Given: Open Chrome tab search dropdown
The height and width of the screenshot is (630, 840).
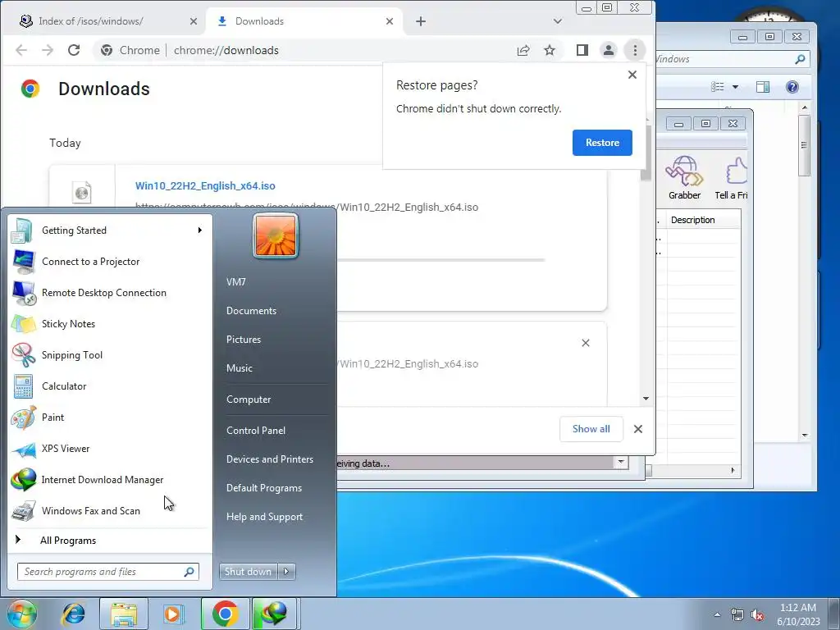Looking at the screenshot, I should tap(558, 21).
